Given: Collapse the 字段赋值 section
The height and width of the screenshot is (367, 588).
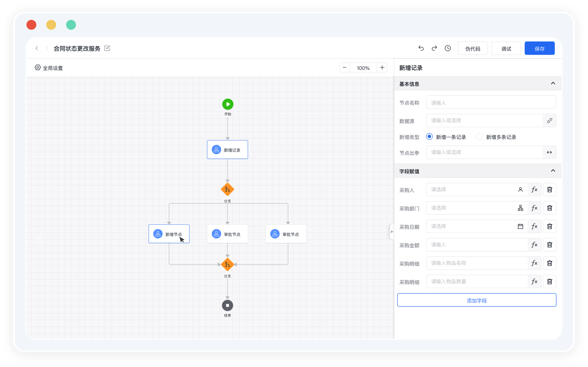Looking at the screenshot, I should click(x=553, y=171).
